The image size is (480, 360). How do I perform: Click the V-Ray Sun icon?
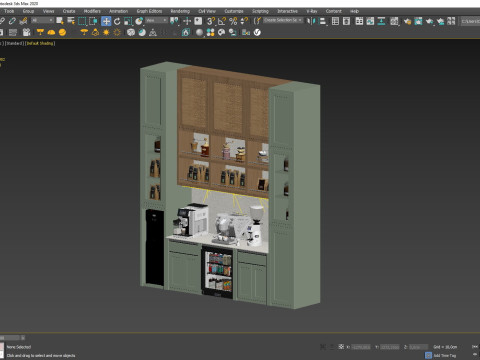tap(106, 32)
